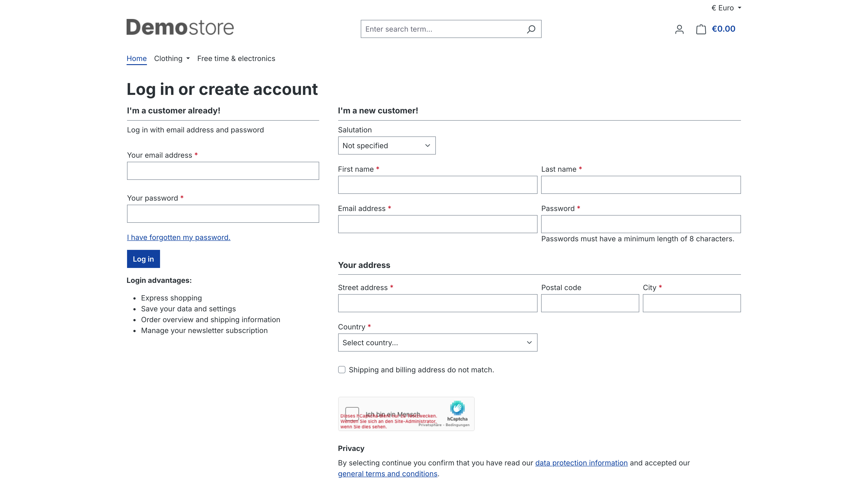Open the shopping cart bag icon
Viewport: 868px width, 488px height.
701,29
